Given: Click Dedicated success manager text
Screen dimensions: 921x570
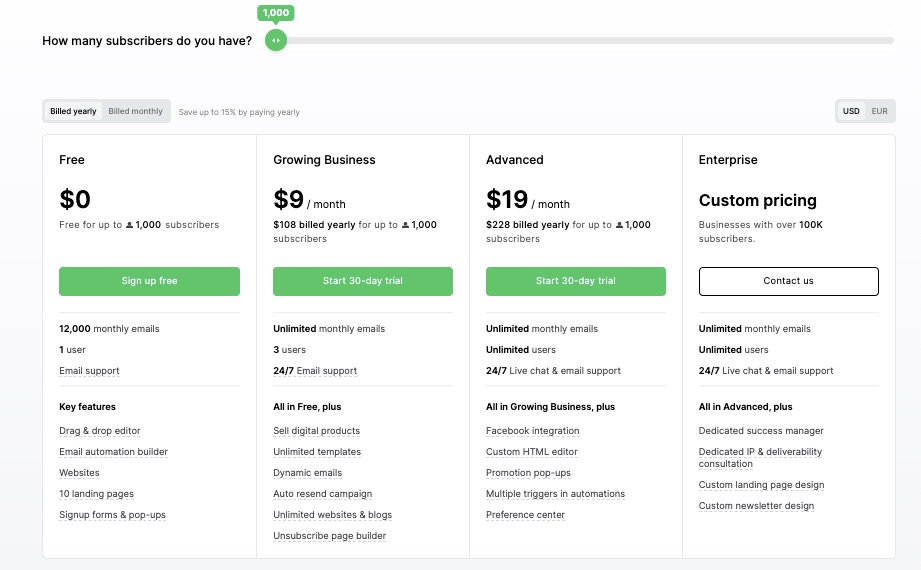Looking at the screenshot, I should click(761, 431).
